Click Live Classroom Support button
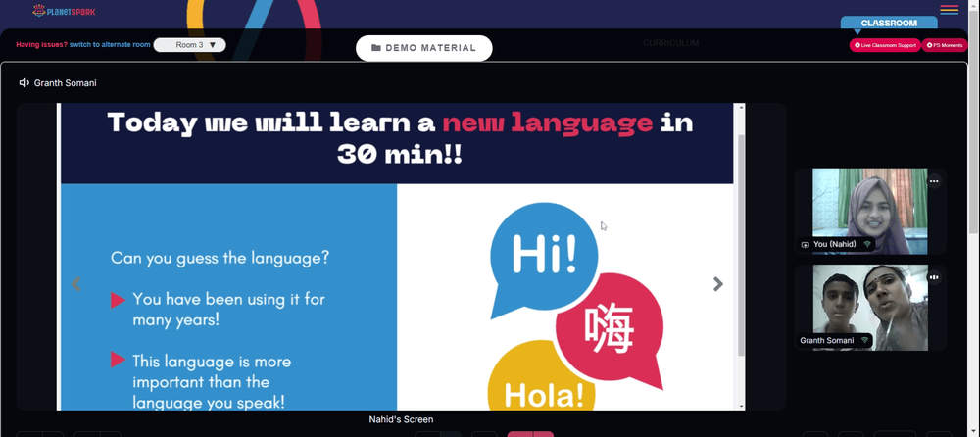Viewport: 980px width, 437px height. point(885,45)
